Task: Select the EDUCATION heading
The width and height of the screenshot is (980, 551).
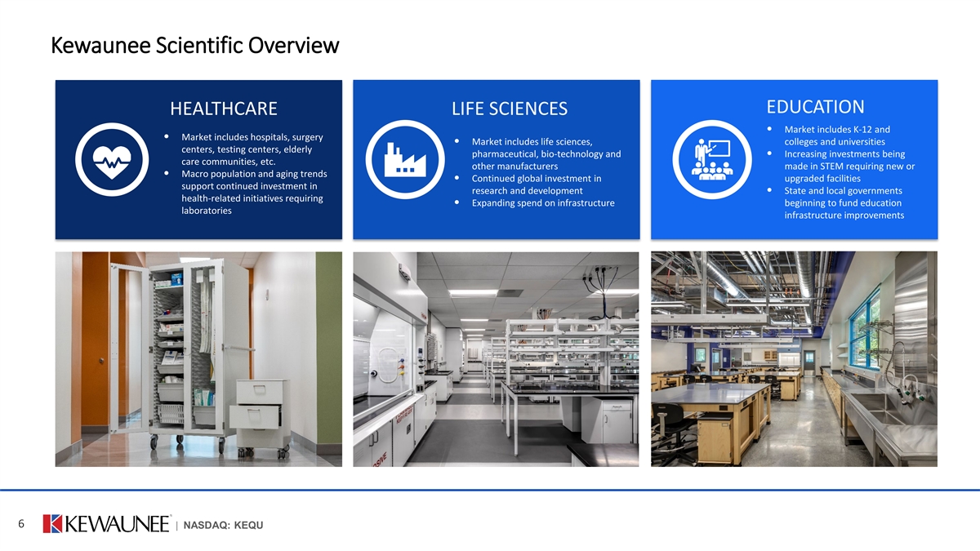Action: (x=815, y=107)
